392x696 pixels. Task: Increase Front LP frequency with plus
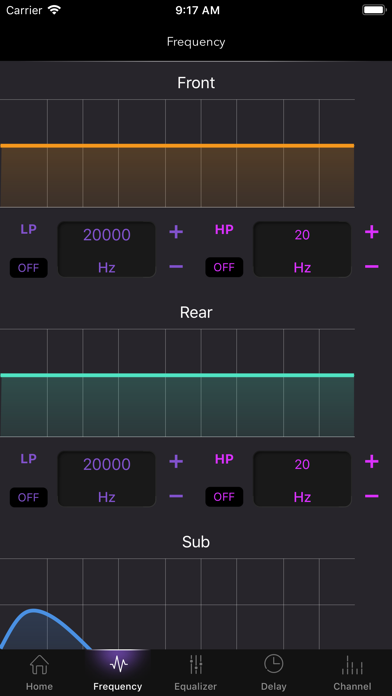(x=176, y=232)
